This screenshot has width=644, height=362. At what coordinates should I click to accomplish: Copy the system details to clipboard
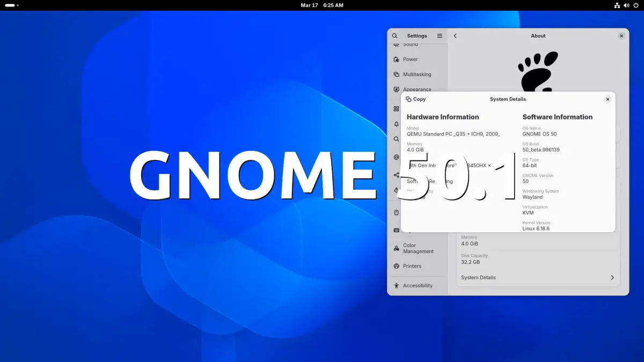(416, 99)
